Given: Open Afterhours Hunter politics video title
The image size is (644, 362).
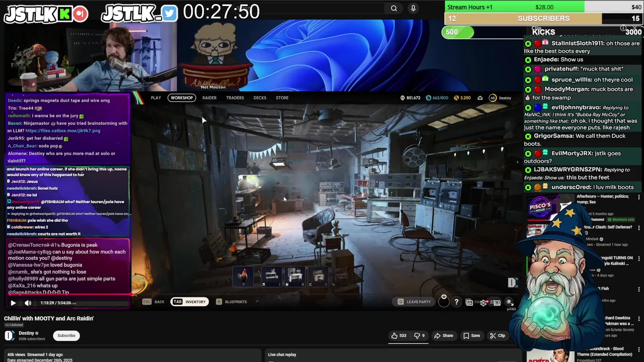Looking at the screenshot, I should 602,199.
